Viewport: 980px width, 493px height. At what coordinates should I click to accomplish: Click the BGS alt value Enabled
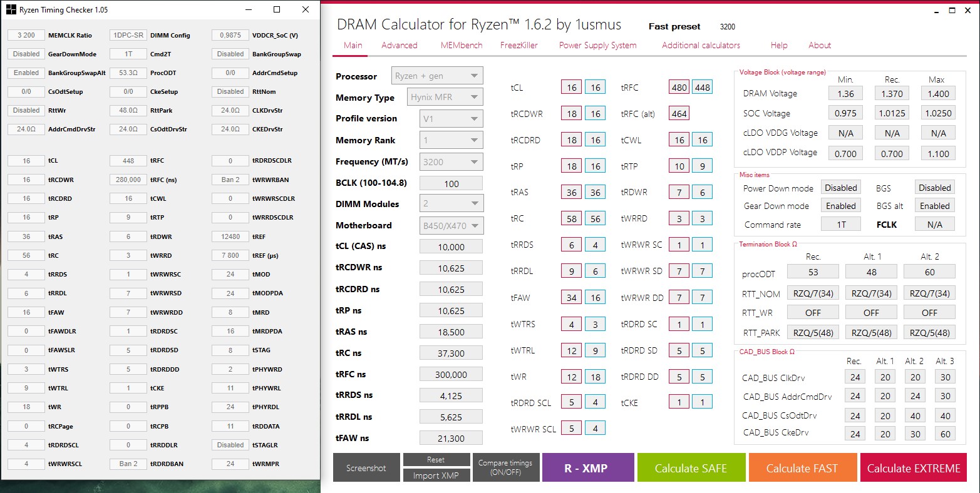(935, 206)
